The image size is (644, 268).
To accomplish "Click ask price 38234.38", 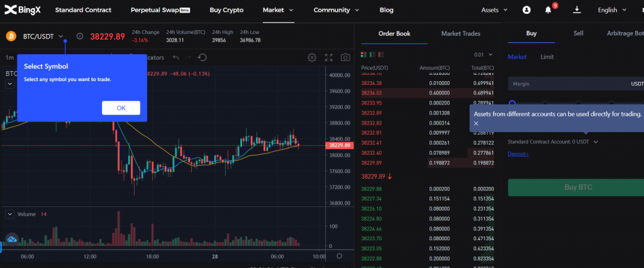I will pos(371,83).
